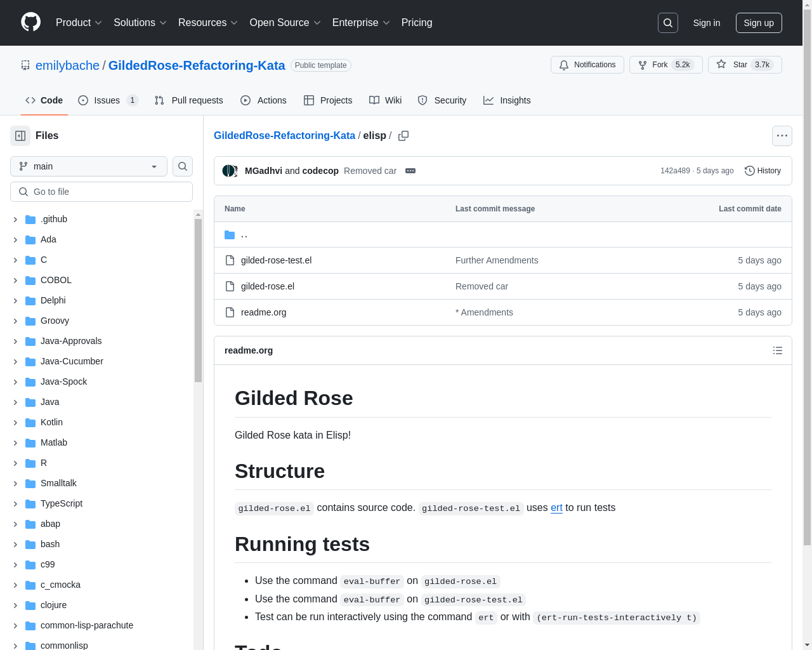Click the parent directory folder icon
The height and width of the screenshot is (650, 812).
(x=230, y=235)
